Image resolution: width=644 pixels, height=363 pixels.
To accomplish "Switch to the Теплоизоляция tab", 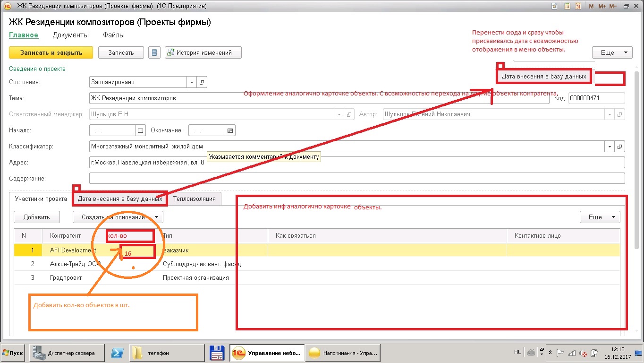I will [x=194, y=199].
